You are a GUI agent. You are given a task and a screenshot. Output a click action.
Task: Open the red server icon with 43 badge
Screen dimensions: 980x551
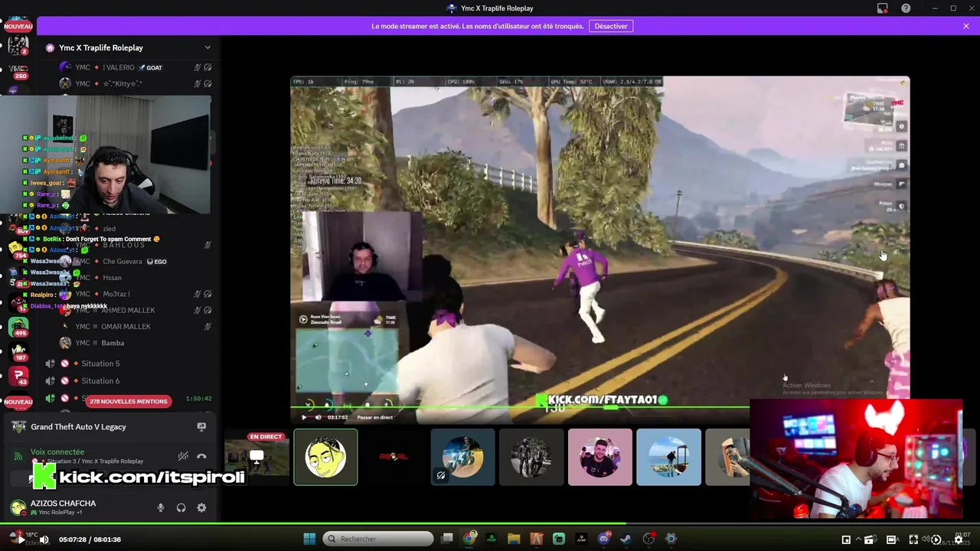click(18, 376)
